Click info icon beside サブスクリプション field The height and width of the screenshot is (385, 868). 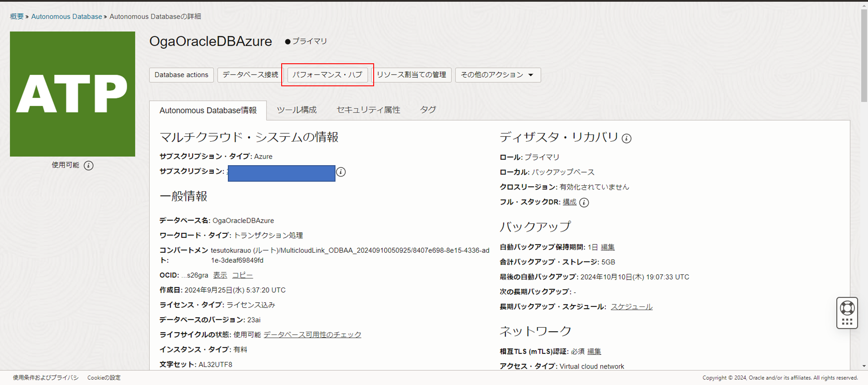click(x=341, y=172)
